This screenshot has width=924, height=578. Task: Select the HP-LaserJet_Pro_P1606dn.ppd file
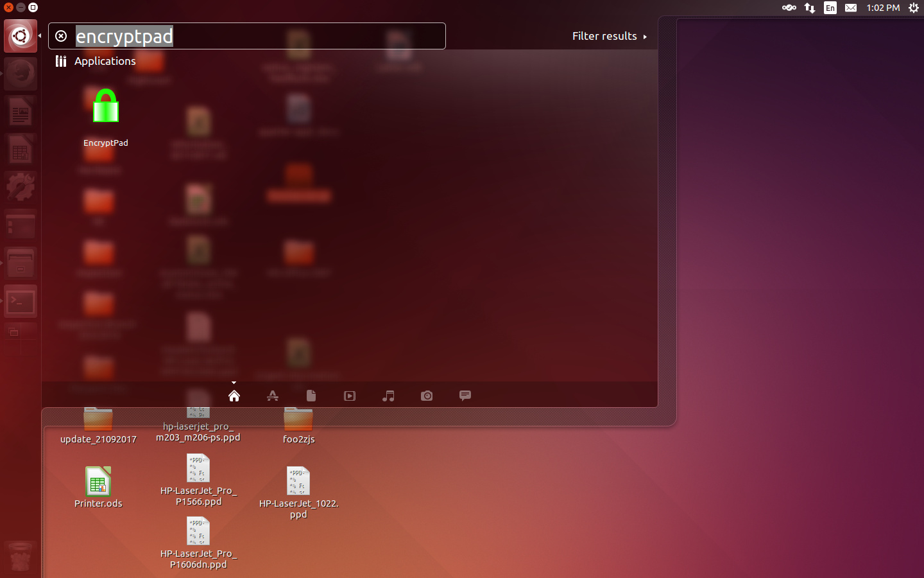click(x=198, y=543)
